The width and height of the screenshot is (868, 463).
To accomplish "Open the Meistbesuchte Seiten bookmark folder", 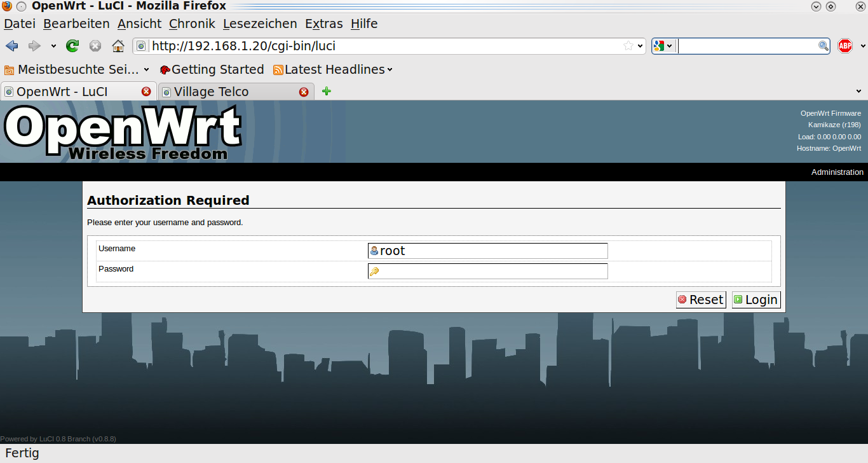I will (x=77, y=69).
